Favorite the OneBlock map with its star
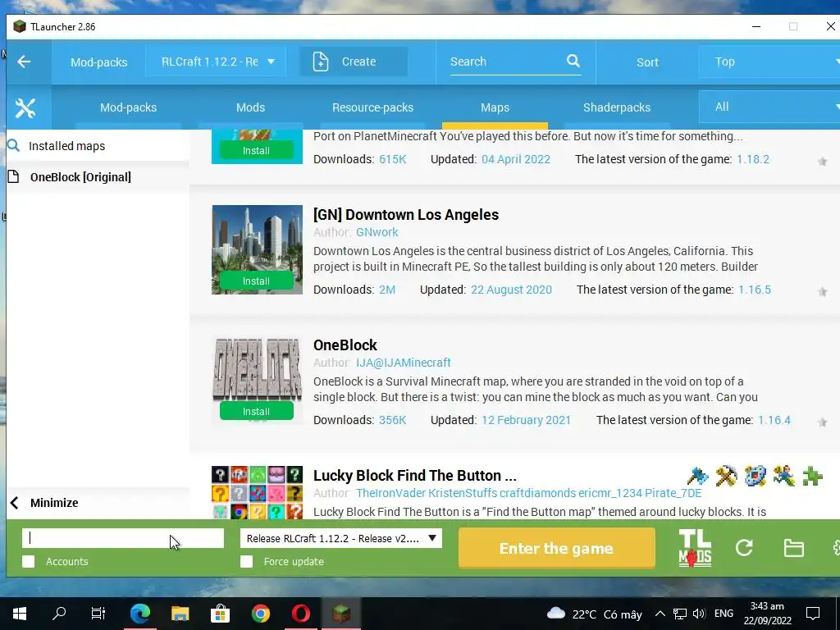 pyautogui.click(x=822, y=422)
